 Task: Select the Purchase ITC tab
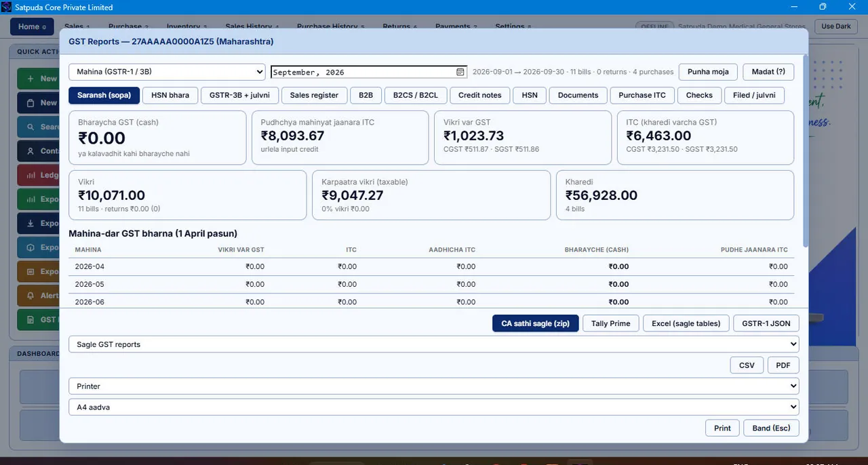pos(642,96)
